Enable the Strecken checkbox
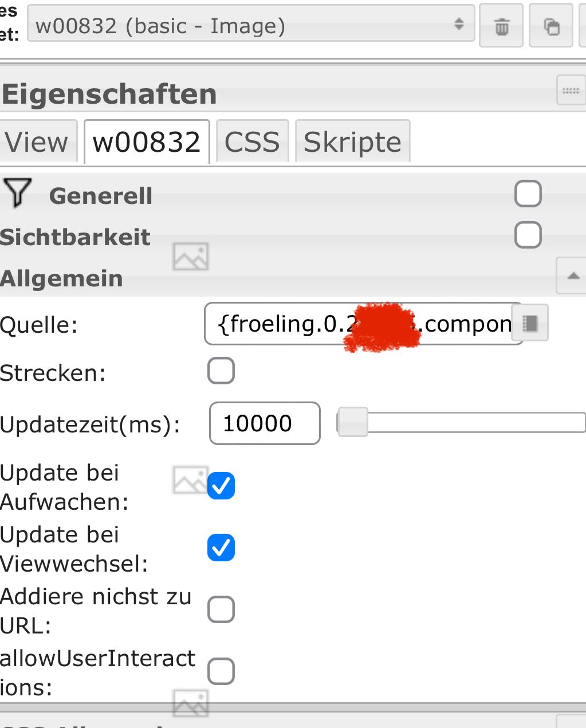586x728 pixels. click(x=221, y=371)
